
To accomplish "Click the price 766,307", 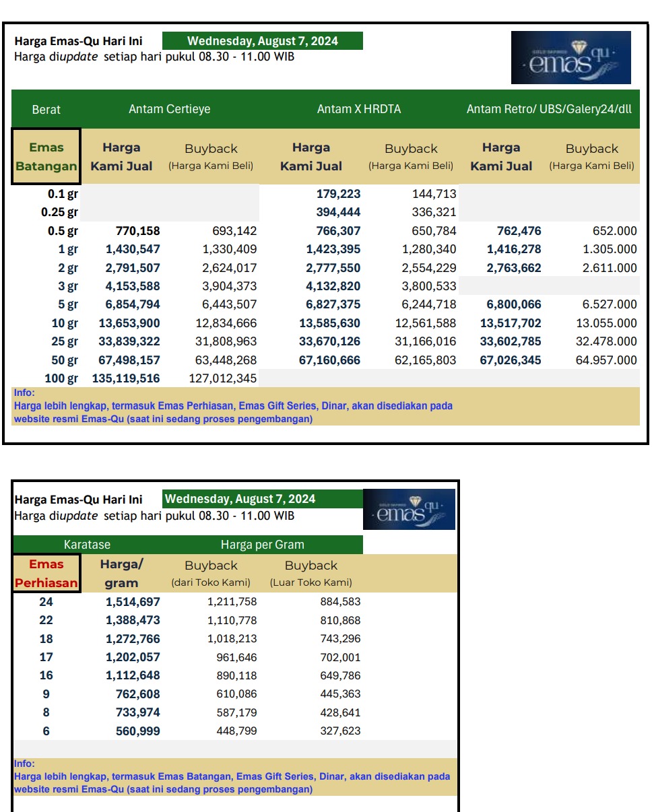I will click(x=338, y=231).
